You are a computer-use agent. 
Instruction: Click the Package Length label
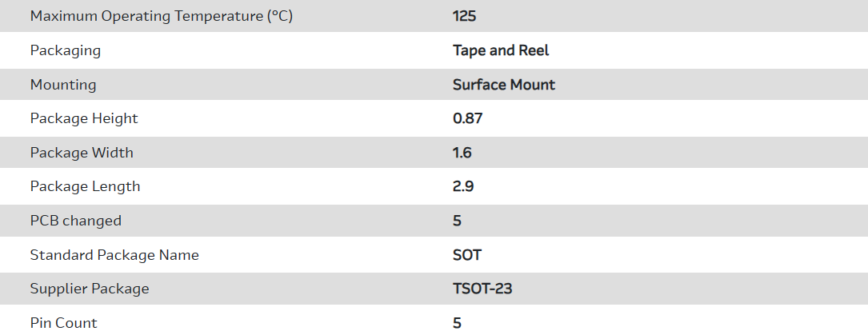[85, 186]
